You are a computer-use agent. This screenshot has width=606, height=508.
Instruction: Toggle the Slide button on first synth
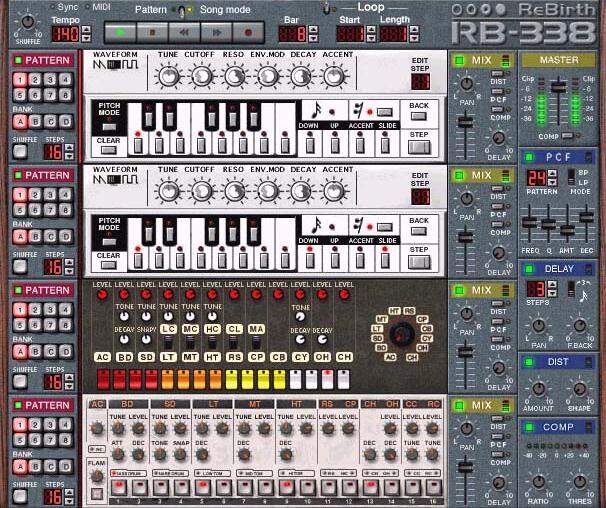click(385, 145)
